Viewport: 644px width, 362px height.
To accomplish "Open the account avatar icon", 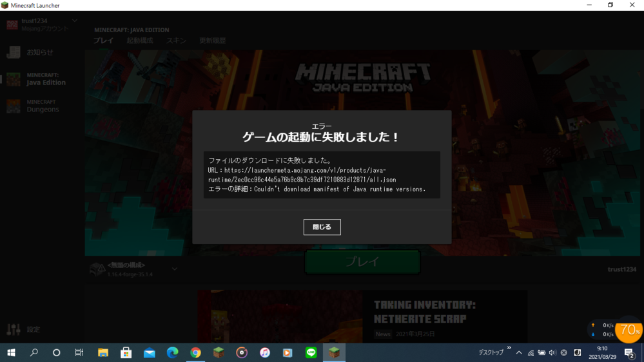I will tap(12, 24).
